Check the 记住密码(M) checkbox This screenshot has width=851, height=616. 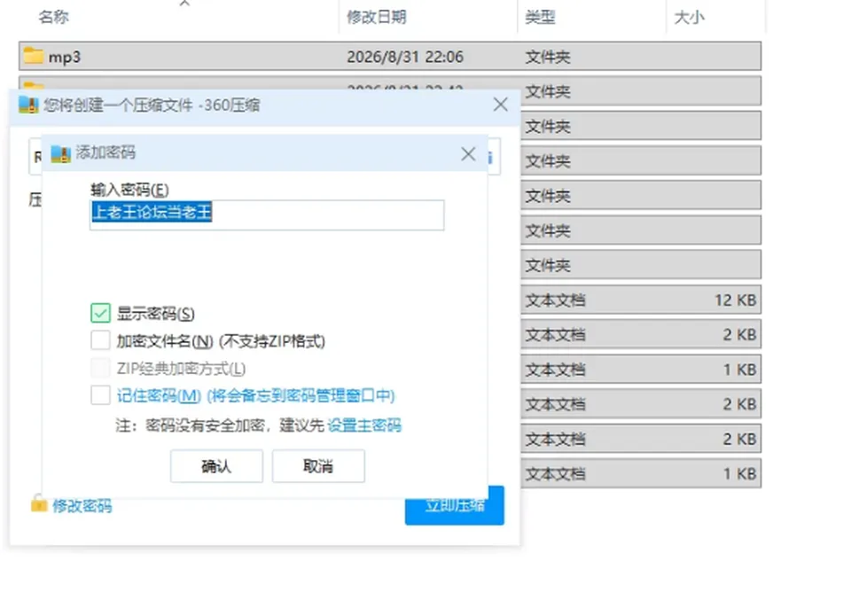(100, 395)
